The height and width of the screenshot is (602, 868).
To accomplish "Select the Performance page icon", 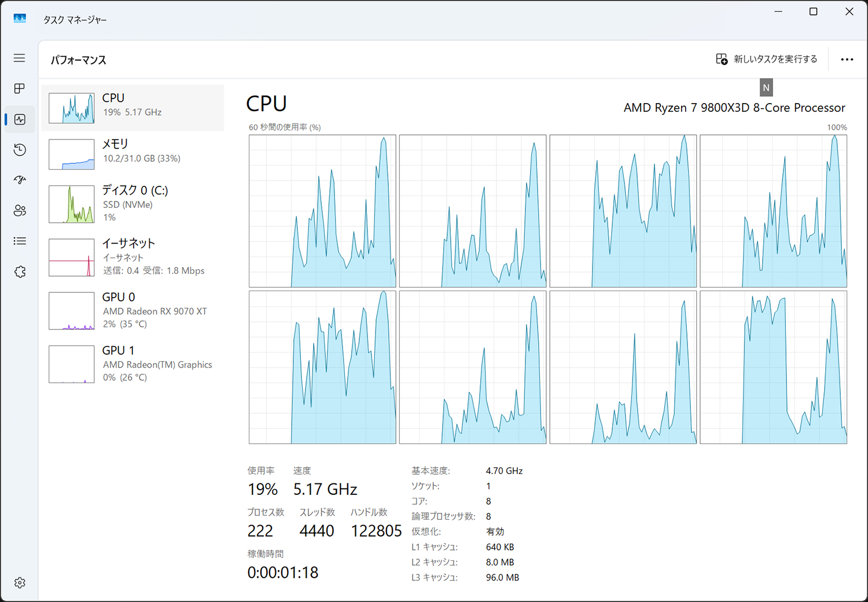I will (x=20, y=119).
